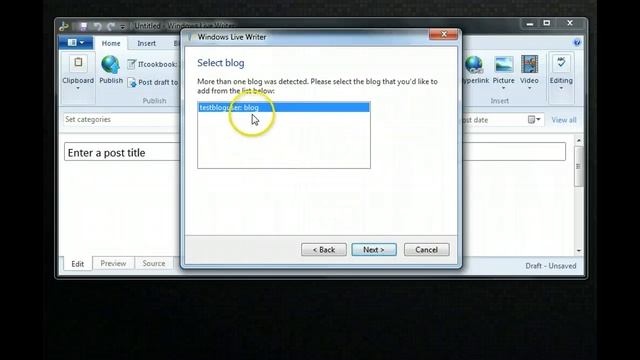Minimize the Windows Live Writer main window
Viewport: 640px width, 360px height.
530,24
